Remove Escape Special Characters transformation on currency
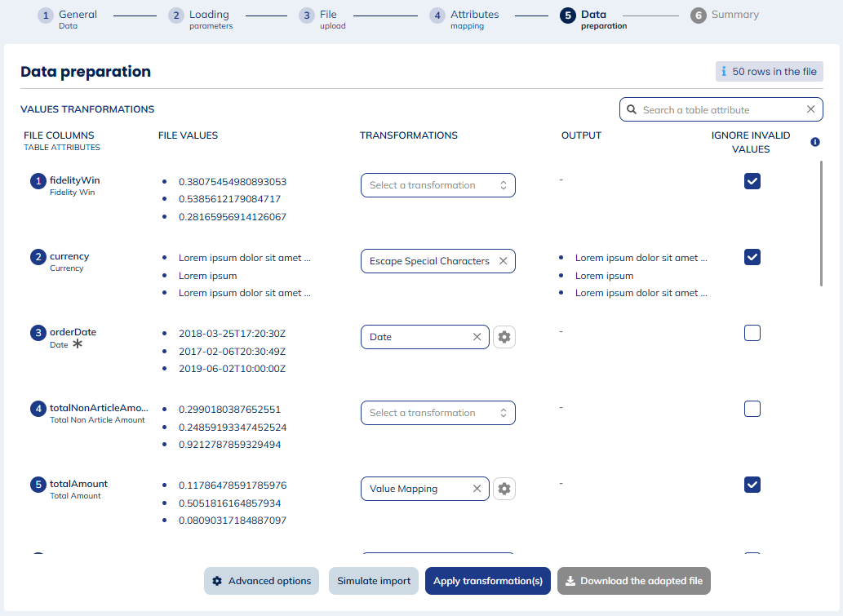The image size is (843, 616). pyautogui.click(x=503, y=261)
